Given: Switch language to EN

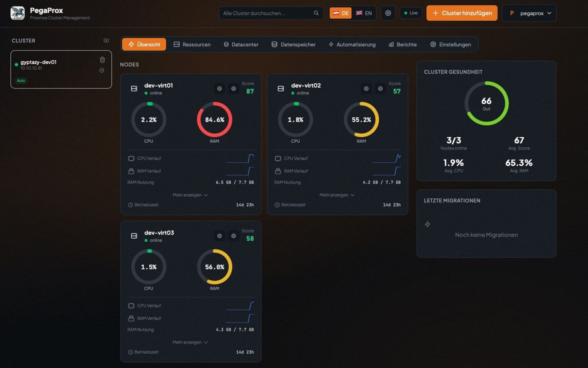Looking at the screenshot, I should pyautogui.click(x=364, y=13).
